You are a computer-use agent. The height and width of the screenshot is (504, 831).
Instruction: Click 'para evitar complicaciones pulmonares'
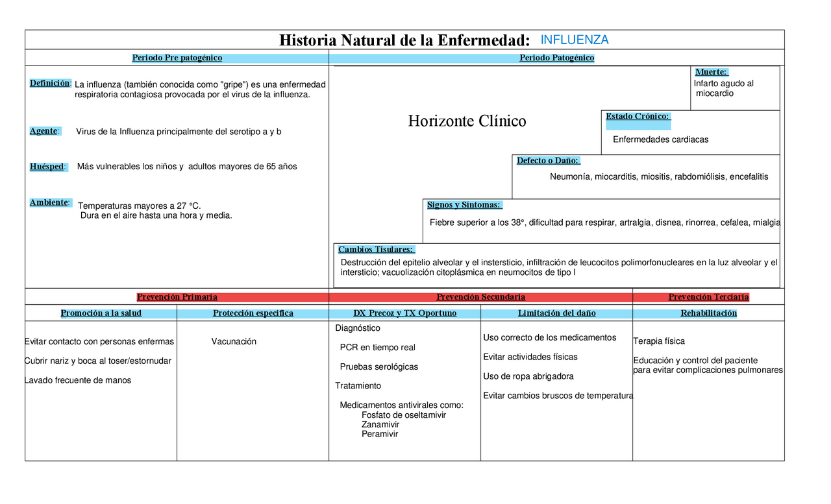click(x=708, y=370)
